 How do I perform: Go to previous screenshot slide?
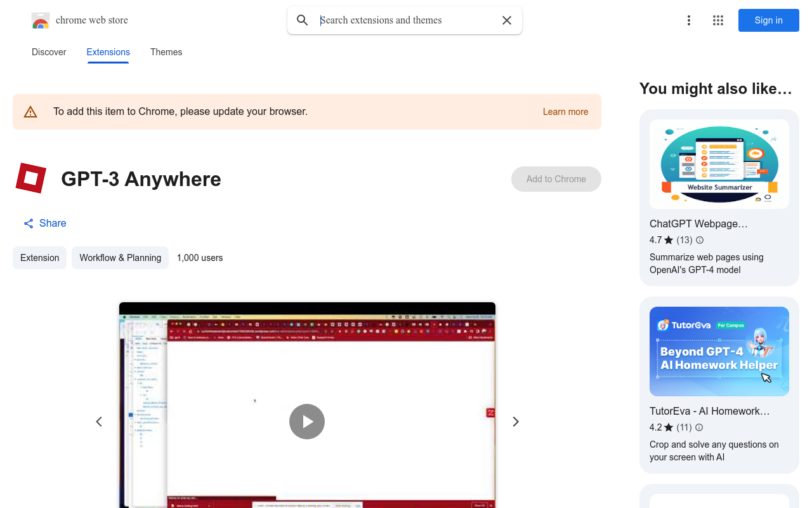99,422
